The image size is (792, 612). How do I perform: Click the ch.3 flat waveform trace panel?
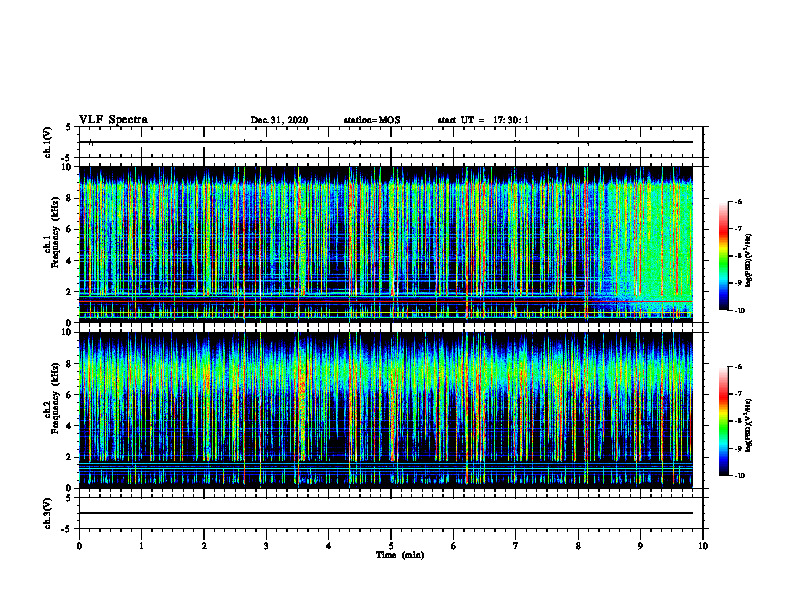[x=391, y=513]
